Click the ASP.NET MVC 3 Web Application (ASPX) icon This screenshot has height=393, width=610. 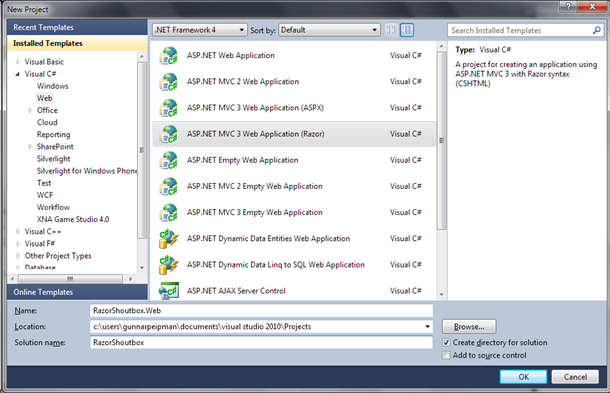pyautogui.click(x=168, y=108)
